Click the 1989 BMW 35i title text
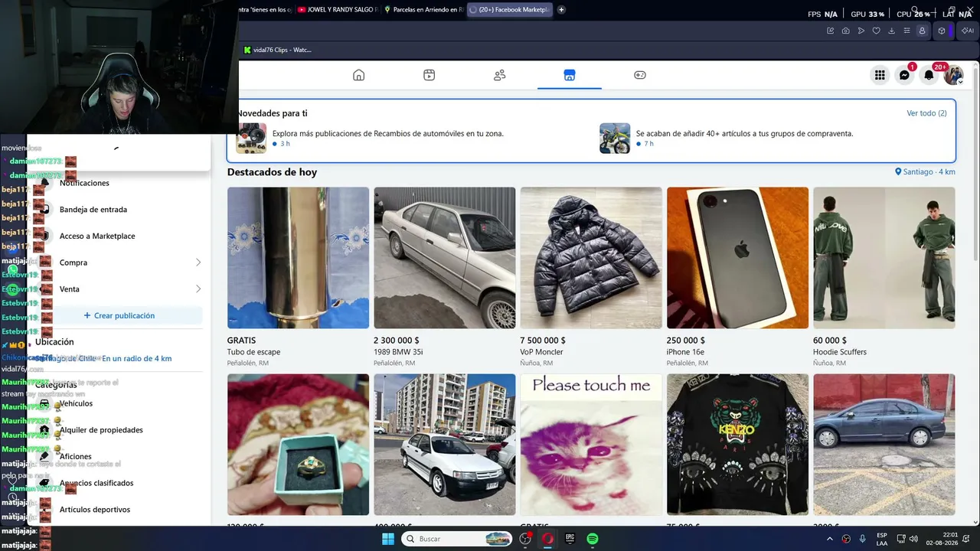The height and width of the screenshot is (551, 980). tap(398, 352)
